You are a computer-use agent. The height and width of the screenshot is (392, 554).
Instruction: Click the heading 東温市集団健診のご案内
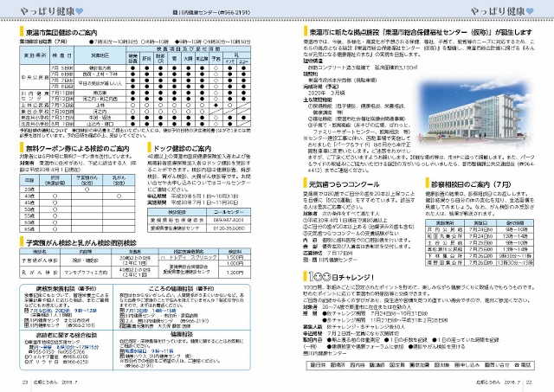(x=61, y=33)
